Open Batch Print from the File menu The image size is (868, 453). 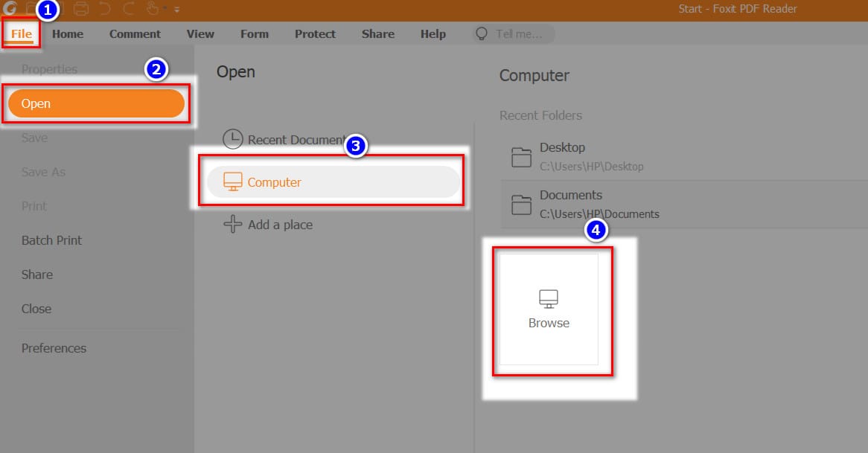coord(51,240)
